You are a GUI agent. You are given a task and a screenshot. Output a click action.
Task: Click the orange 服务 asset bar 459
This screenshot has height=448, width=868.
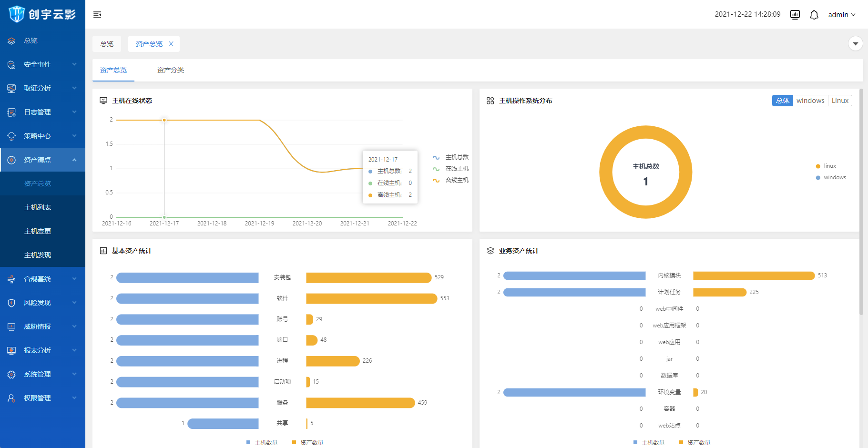click(360, 403)
